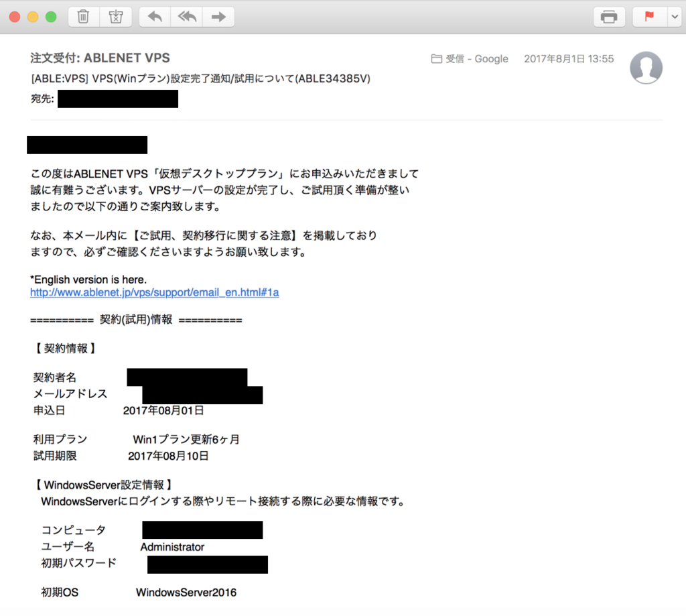Click the WindowsServer2016 initial OS value
686x616 pixels.
tap(186, 593)
